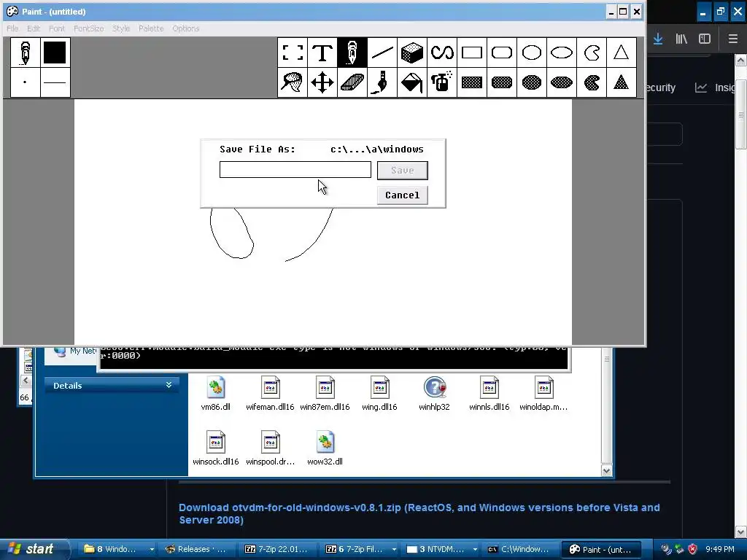
Task: Select the selection rectangle tool in Paint
Action: point(293,52)
